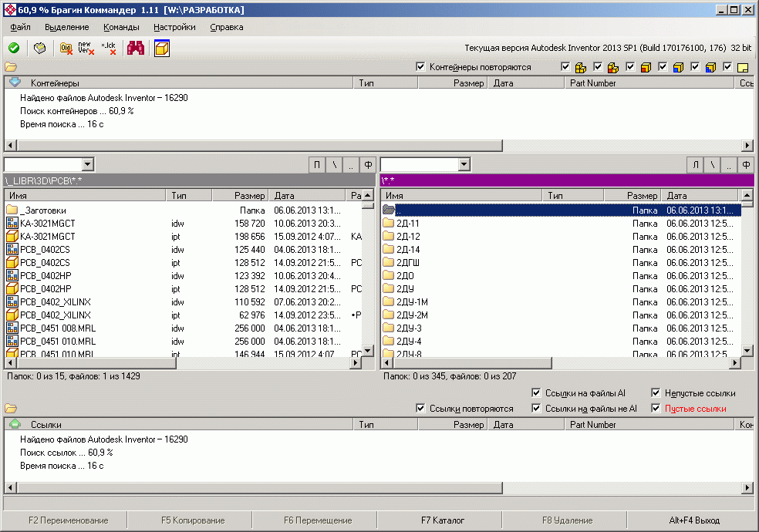Select the 2ДУ-3 folder name
759x532 pixels.
tap(409, 328)
